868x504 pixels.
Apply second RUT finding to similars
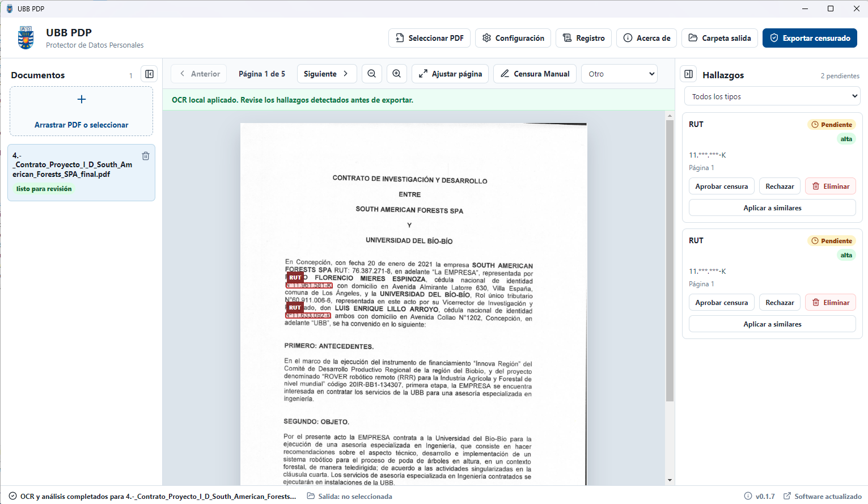[772, 324]
